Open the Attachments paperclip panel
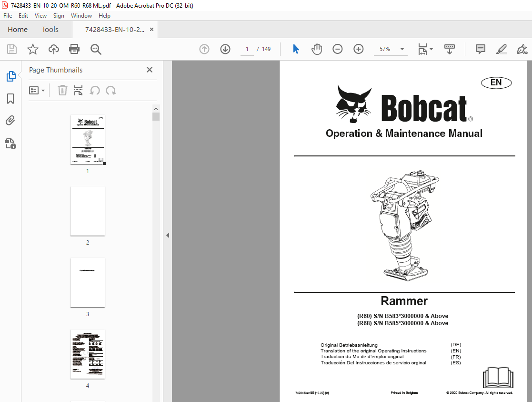Viewport: 532px width, 402px height. pos(10,121)
